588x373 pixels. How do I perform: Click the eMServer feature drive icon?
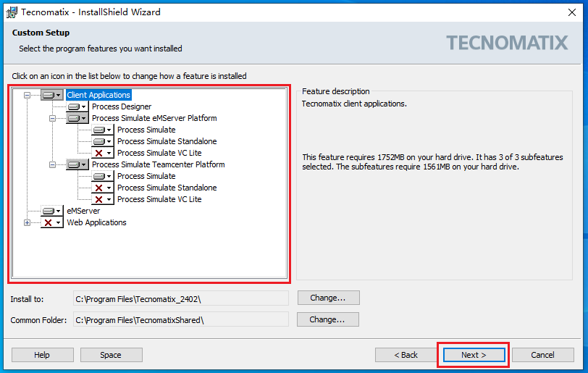coord(49,211)
